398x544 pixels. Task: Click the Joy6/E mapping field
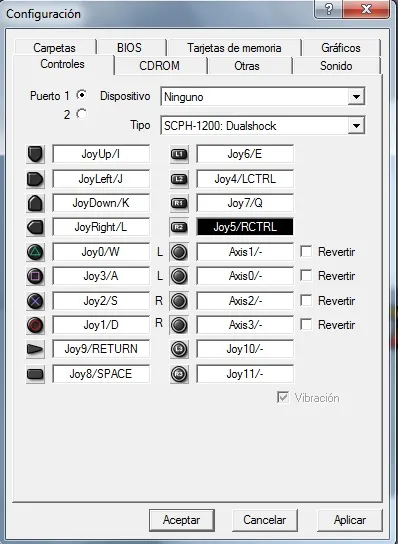[245, 154]
